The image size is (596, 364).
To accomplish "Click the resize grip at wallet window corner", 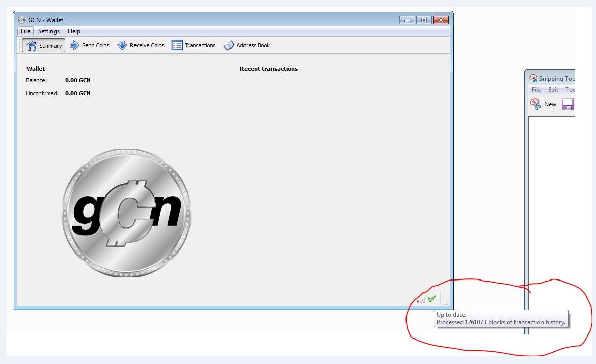I will [447, 303].
